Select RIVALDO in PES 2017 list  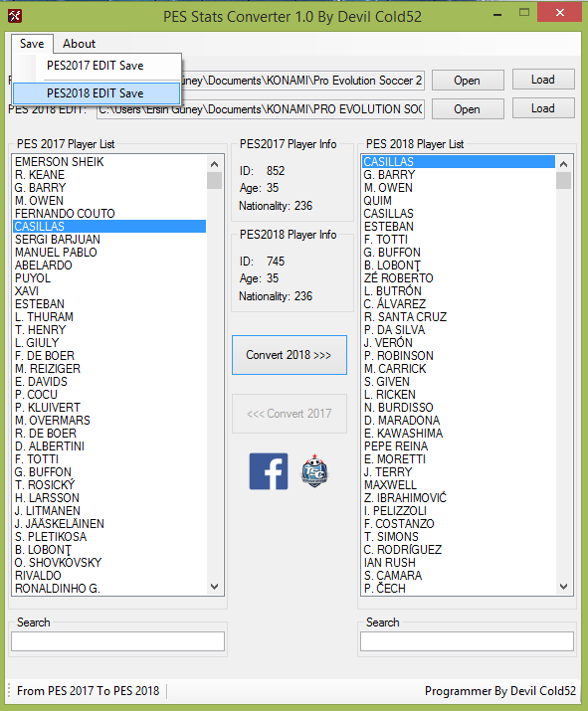[x=109, y=576]
